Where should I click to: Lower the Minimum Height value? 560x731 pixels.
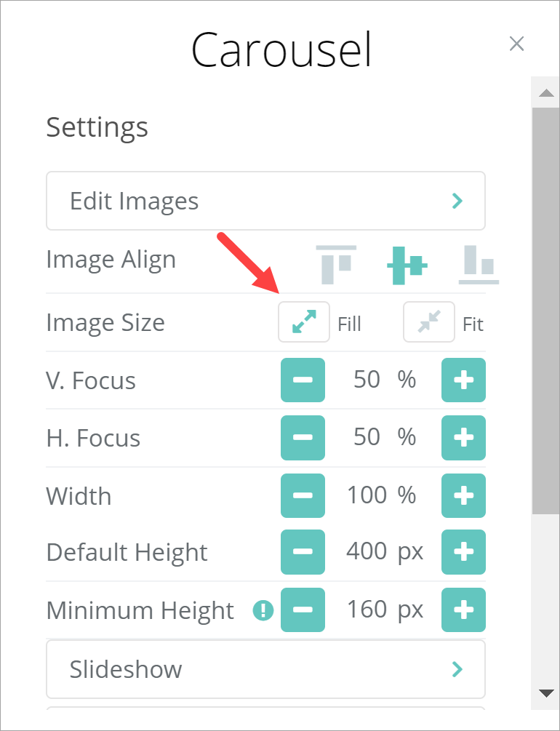pos(303,610)
